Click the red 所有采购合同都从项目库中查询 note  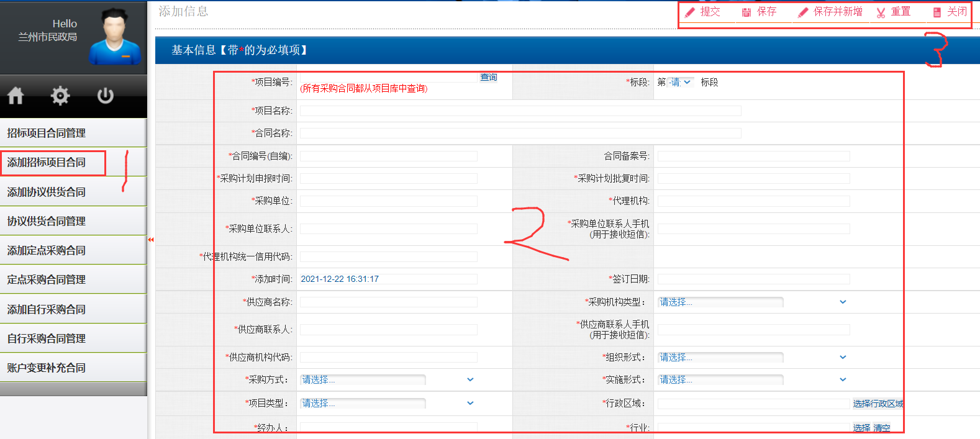(364, 89)
